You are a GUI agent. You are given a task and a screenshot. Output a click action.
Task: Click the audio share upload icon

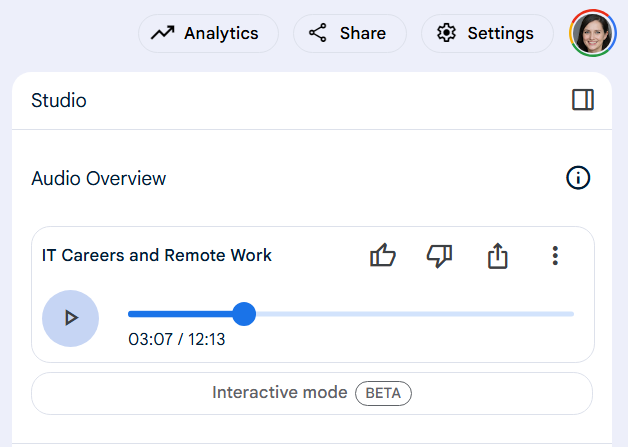(x=497, y=255)
